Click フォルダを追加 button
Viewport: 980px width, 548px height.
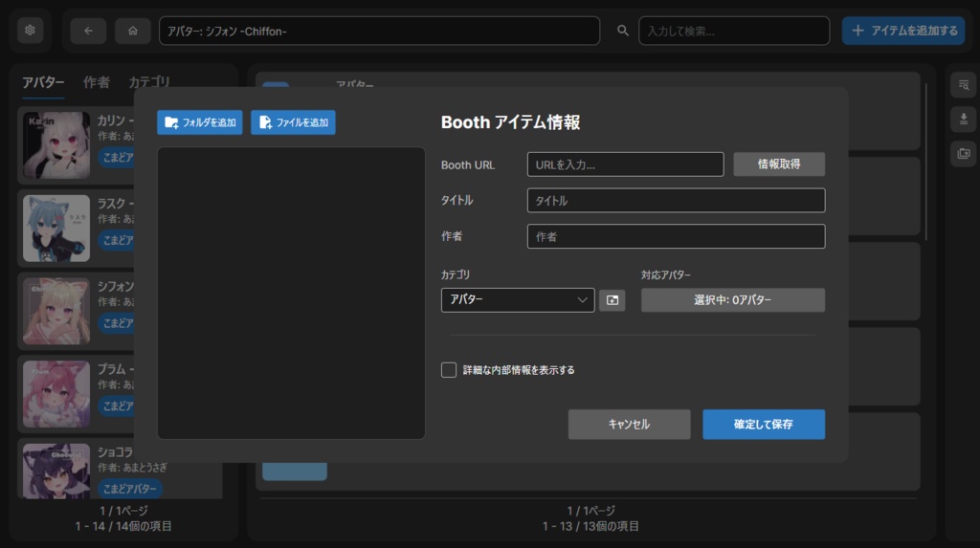200,122
